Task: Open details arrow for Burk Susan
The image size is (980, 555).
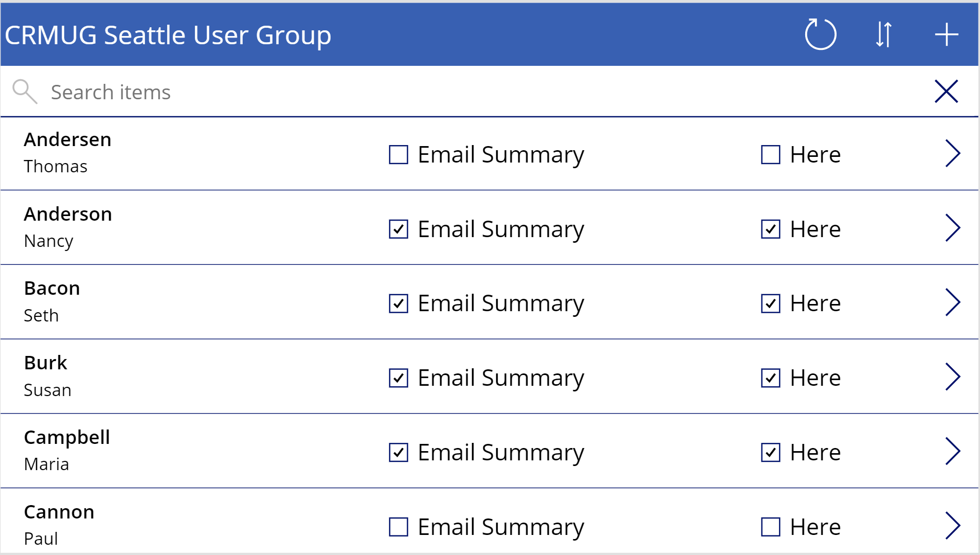Action: [953, 377]
